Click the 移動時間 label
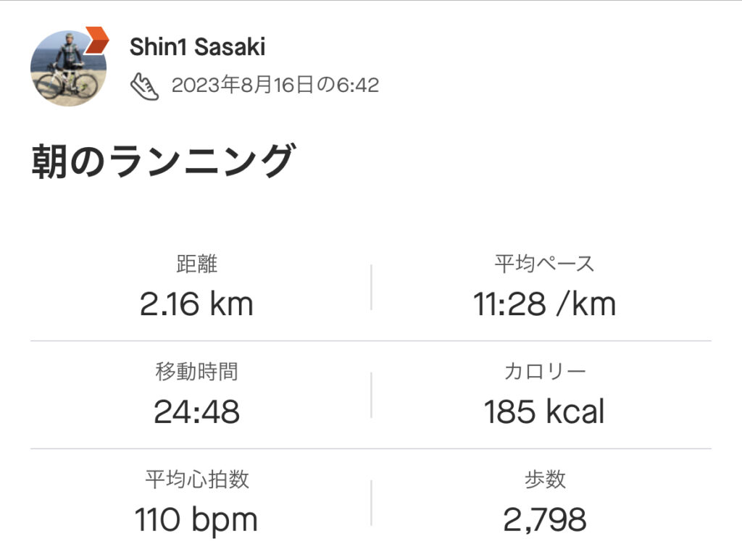This screenshot has width=742, height=560. click(196, 372)
